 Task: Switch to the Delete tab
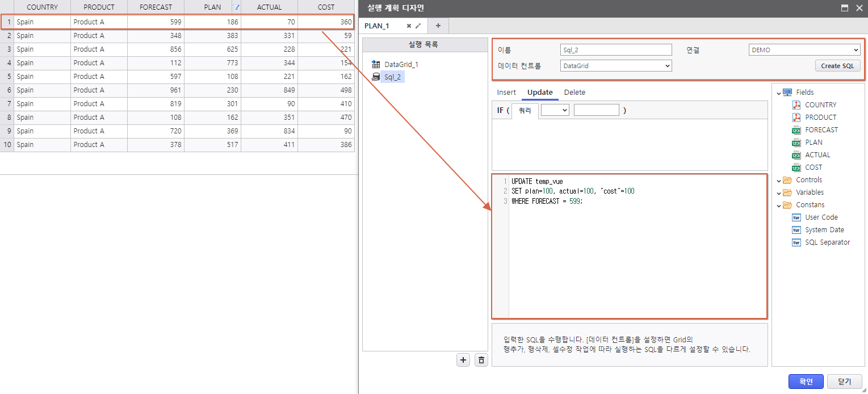(575, 93)
